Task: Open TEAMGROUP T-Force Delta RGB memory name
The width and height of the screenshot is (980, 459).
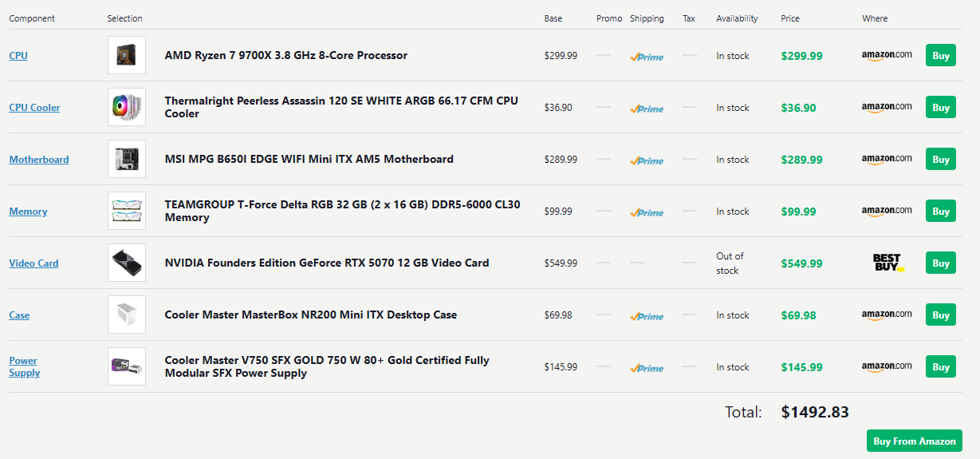Action: 342,211
